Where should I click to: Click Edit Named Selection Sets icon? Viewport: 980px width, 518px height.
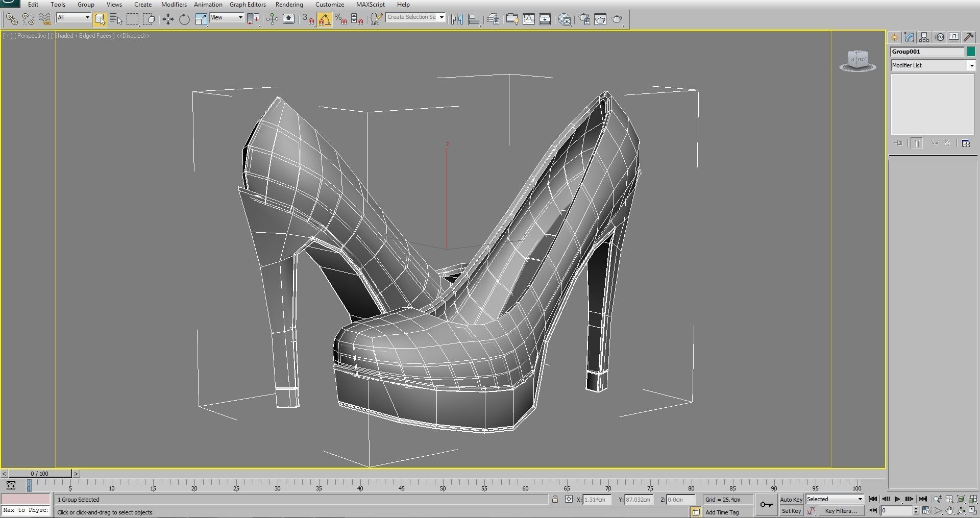[376, 19]
